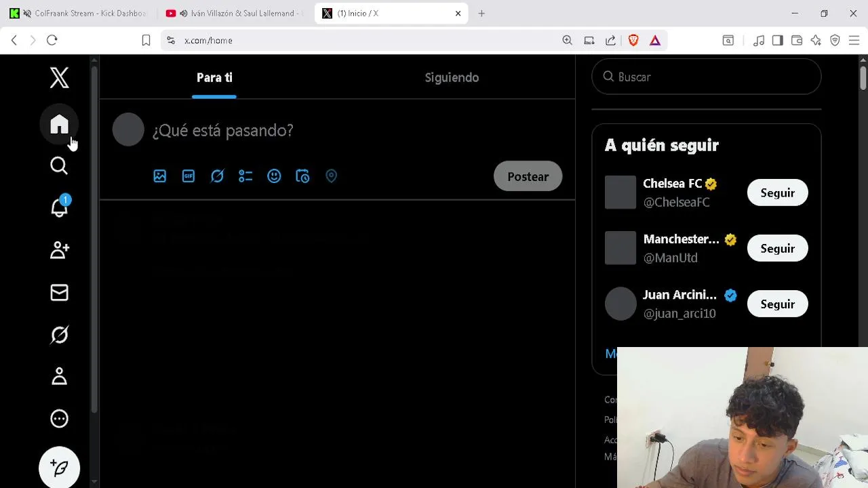Screen dimensions: 868x488
Task: Use Grok in the composer toolbar
Action: (x=217, y=176)
